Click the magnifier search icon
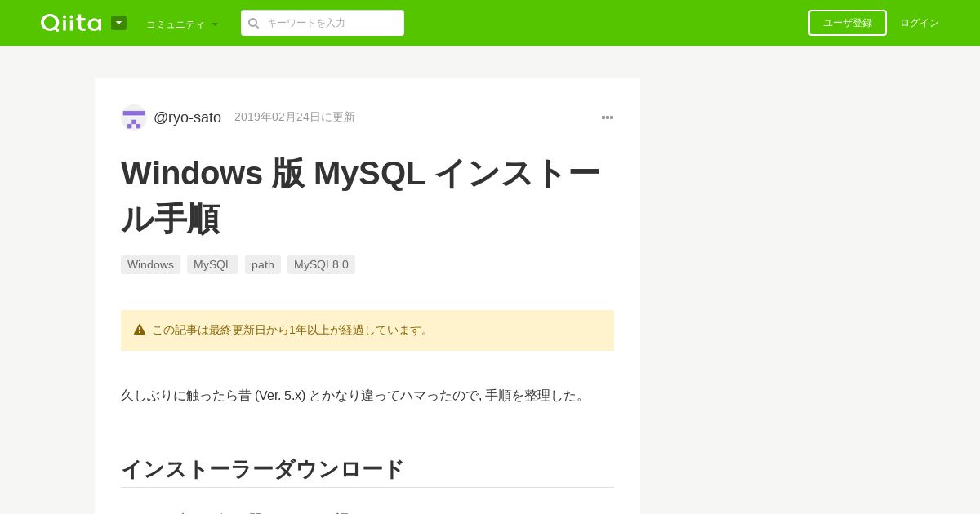This screenshot has width=980, height=514. 254,23
